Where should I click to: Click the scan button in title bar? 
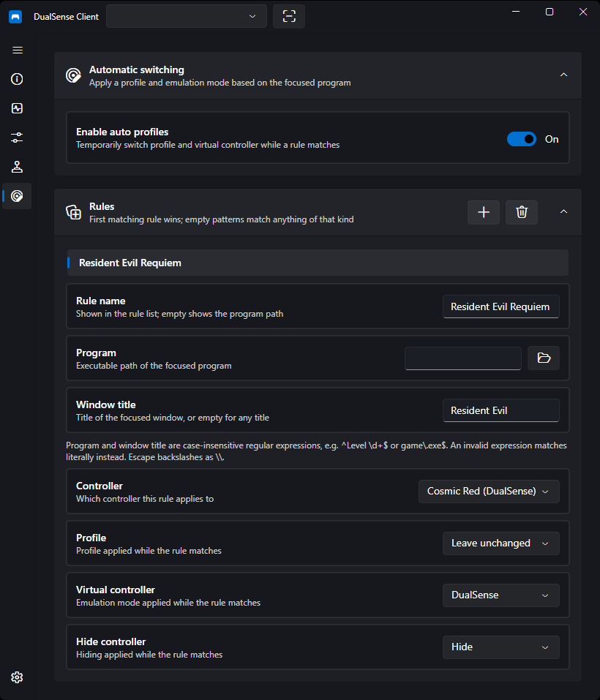[289, 17]
